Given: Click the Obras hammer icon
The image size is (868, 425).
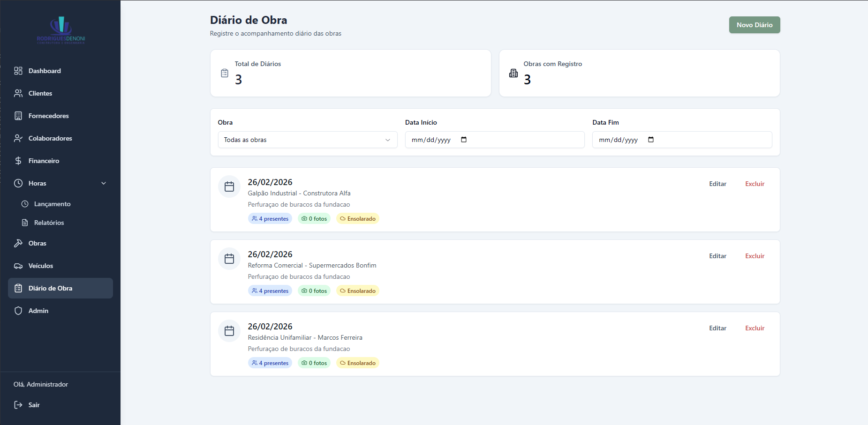Looking at the screenshot, I should (18, 243).
